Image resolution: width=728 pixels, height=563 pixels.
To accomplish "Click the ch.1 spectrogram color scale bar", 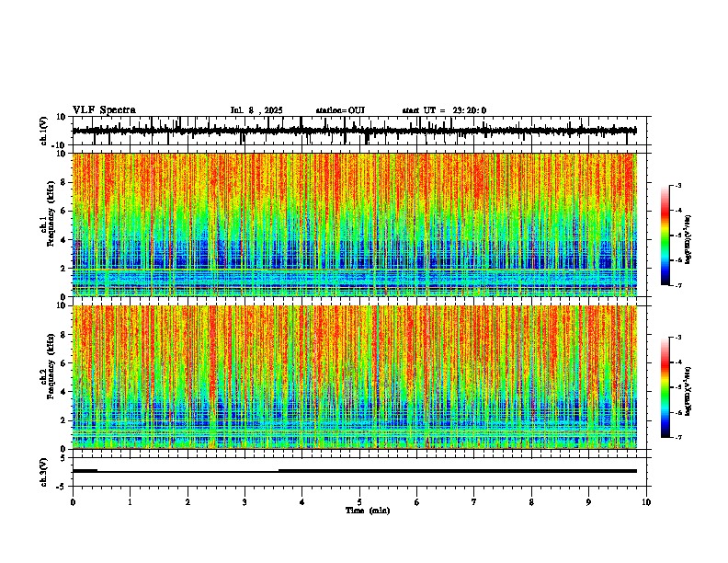I will (x=665, y=236).
